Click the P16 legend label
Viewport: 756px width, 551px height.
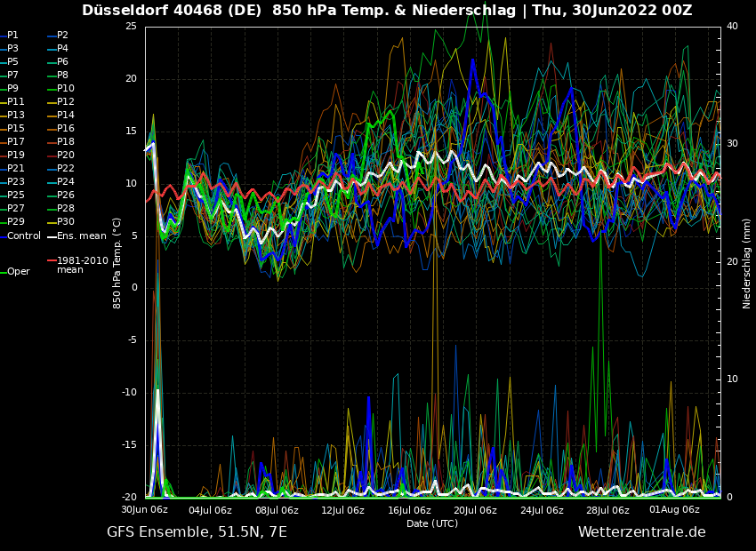pos(66,129)
